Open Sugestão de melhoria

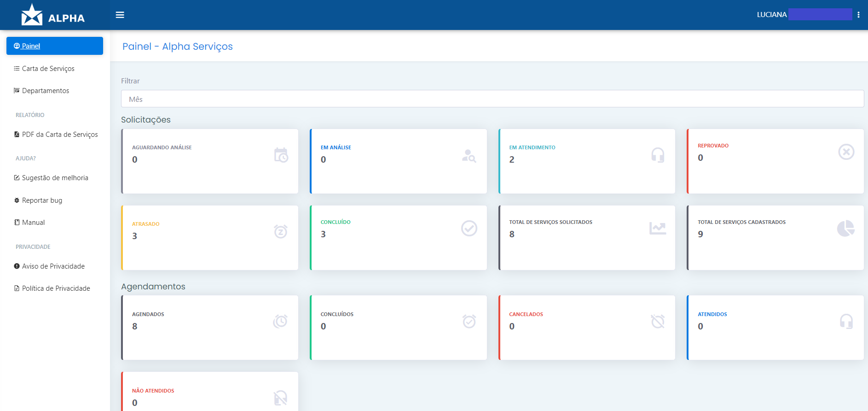click(55, 177)
